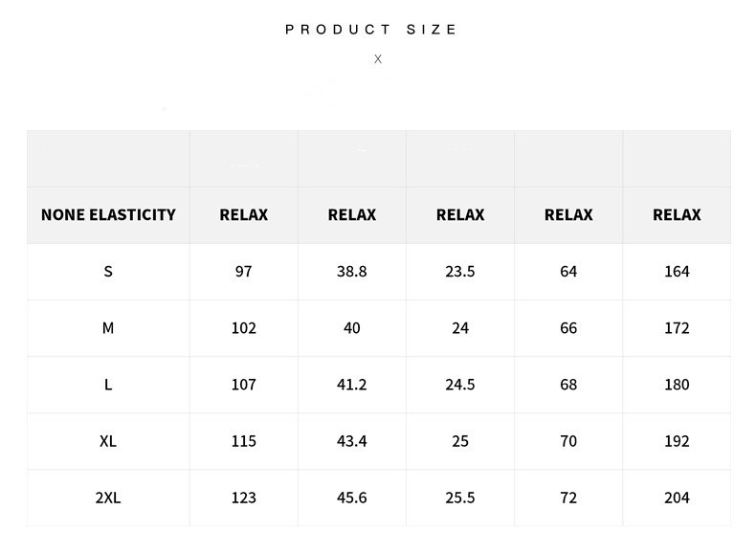Click the RELAX header above 97
The width and height of the screenshot is (756, 554).
pyautogui.click(x=244, y=215)
